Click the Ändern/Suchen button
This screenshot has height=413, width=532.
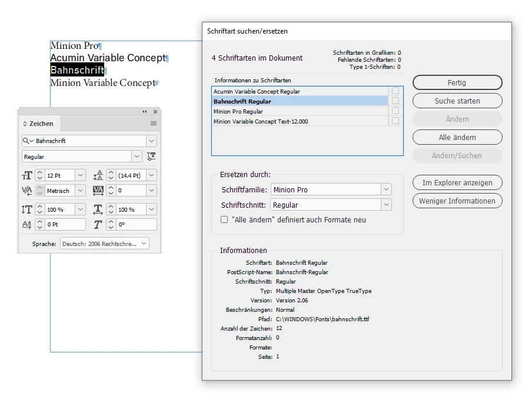[x=457, y=156]
